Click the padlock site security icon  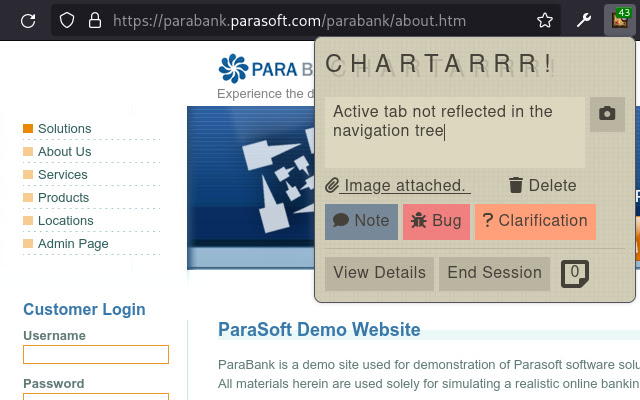95,20
